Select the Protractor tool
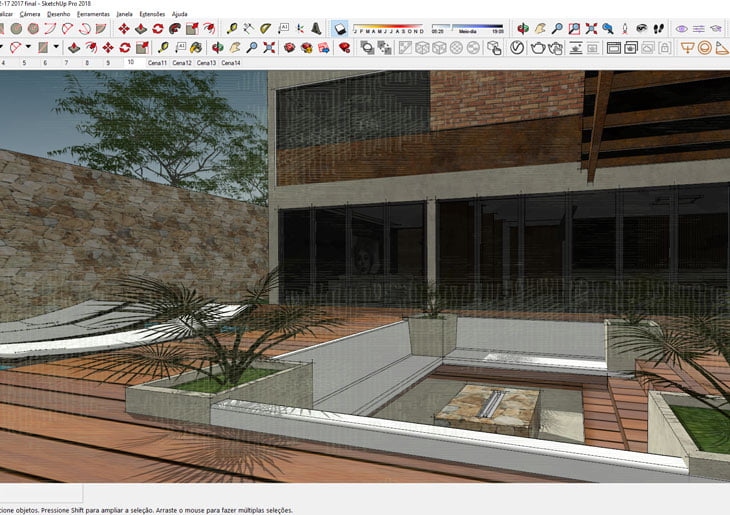Viewport: 730px width, 515px height. point(265,29)
